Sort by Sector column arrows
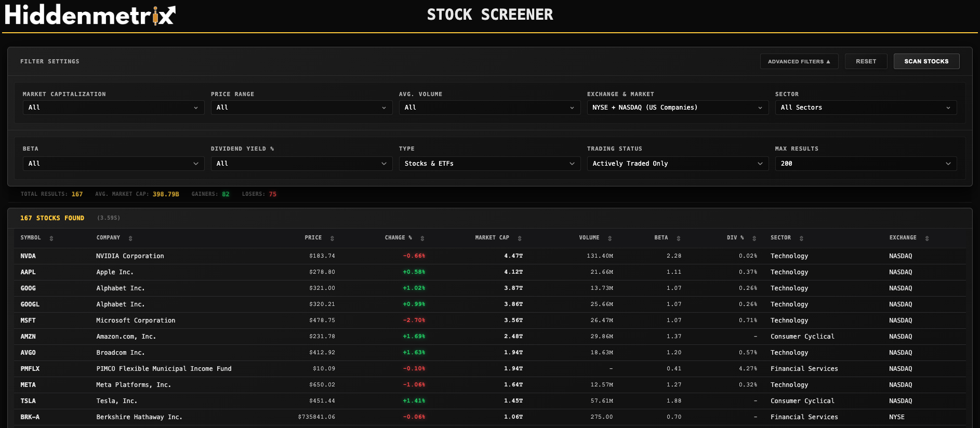 point(801,238)
